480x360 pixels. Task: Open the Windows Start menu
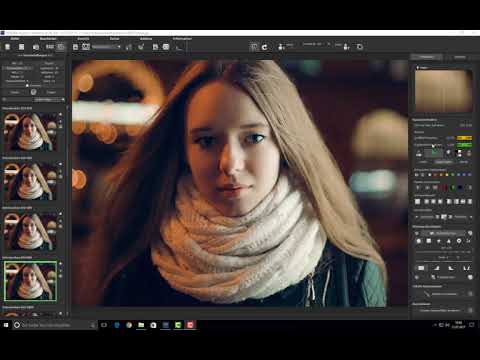6,325
